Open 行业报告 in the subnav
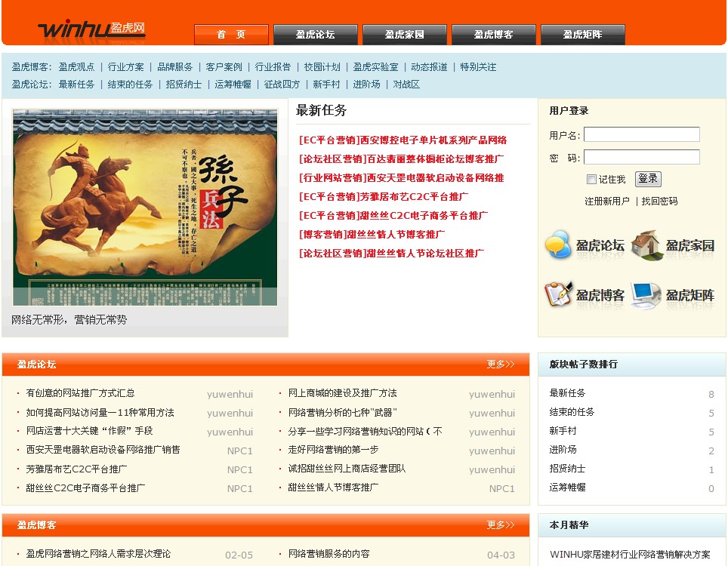This screenshot has height=566, width=728. tap(273, 67)
